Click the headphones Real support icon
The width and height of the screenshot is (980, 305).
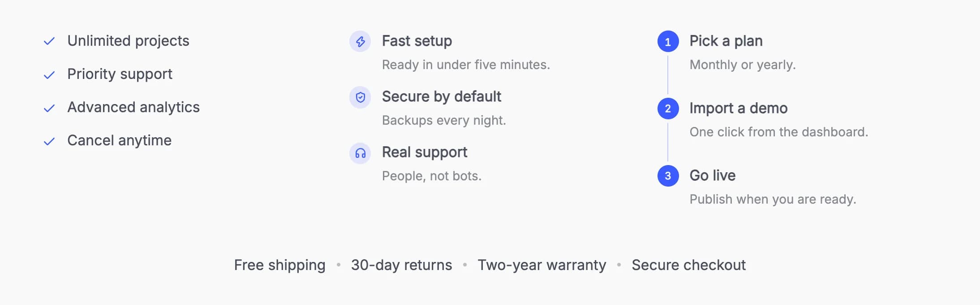pyautogui.click(x=360, y=153)
